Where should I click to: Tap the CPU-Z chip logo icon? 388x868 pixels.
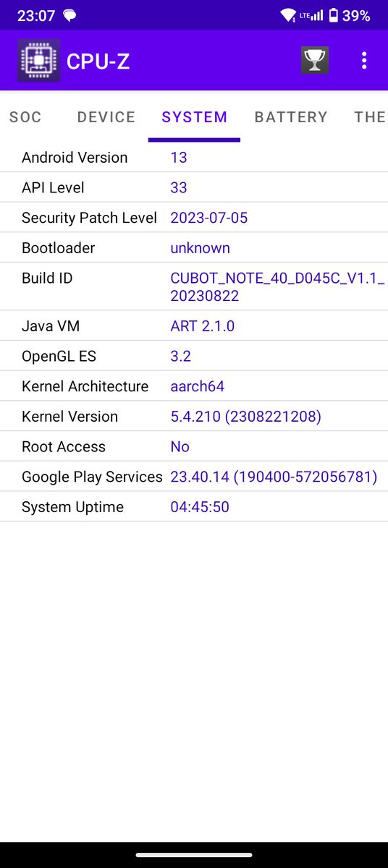coord(38,61)
